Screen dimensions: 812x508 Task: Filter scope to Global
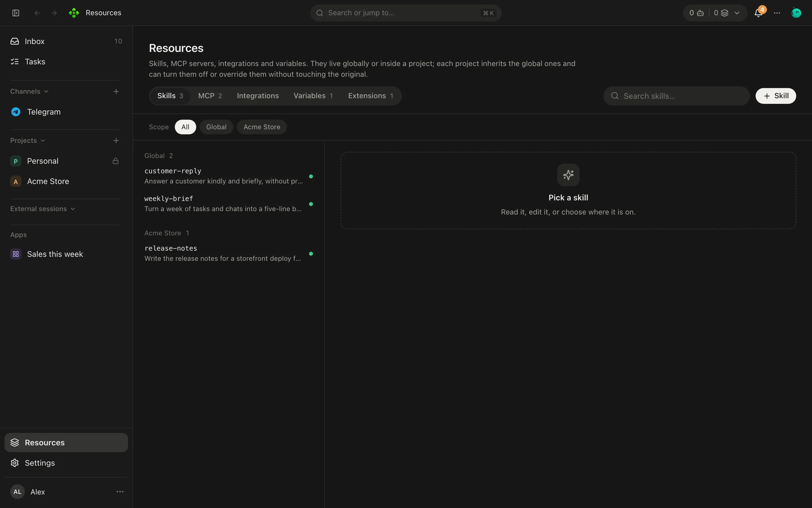(x=217, y=127)
